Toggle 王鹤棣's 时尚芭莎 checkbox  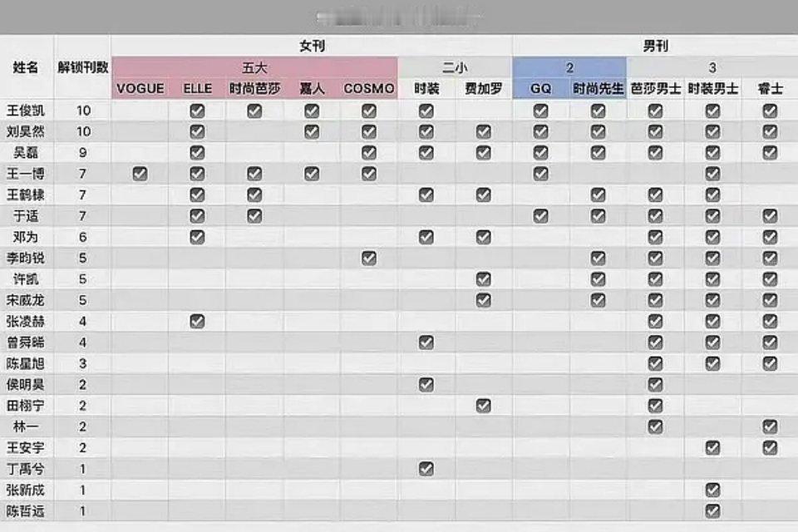254,195
